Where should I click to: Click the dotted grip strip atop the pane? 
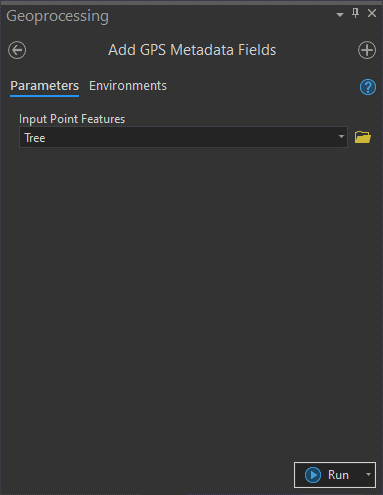point(191,3)
